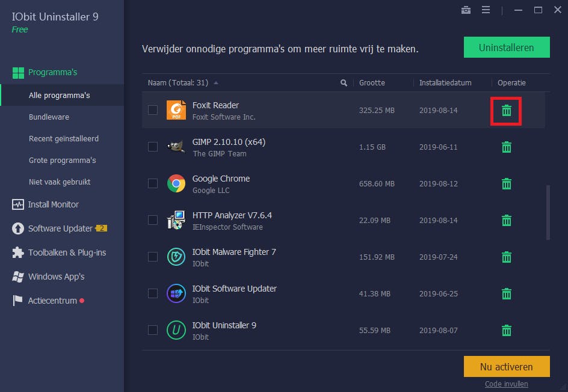Click the vertical scrollbar of program list
Screen dimensions: 568x392
(x=548, y=212)
